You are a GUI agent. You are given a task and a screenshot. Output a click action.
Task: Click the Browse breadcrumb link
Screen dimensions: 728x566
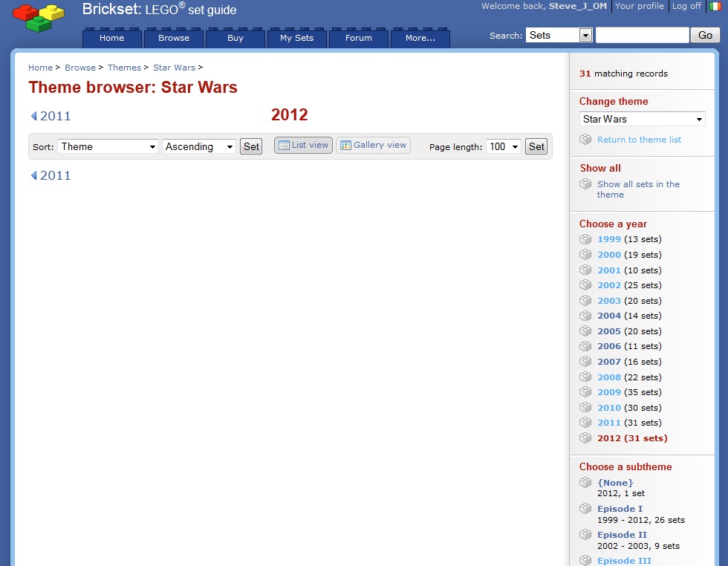(x=80, y=68)
